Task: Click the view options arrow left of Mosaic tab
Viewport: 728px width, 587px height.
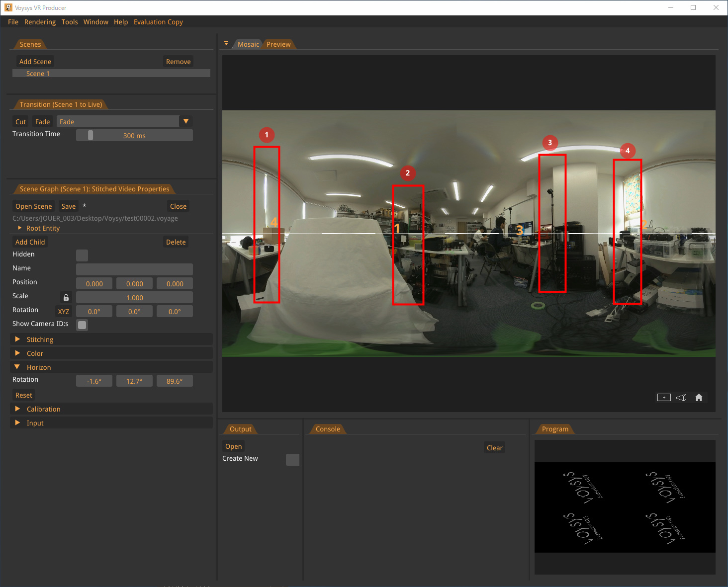Action: (x=226, y=44)
